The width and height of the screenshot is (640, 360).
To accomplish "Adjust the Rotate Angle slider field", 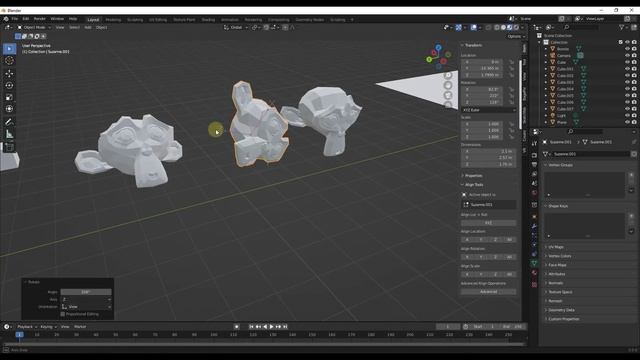I will tap(86, 292).
